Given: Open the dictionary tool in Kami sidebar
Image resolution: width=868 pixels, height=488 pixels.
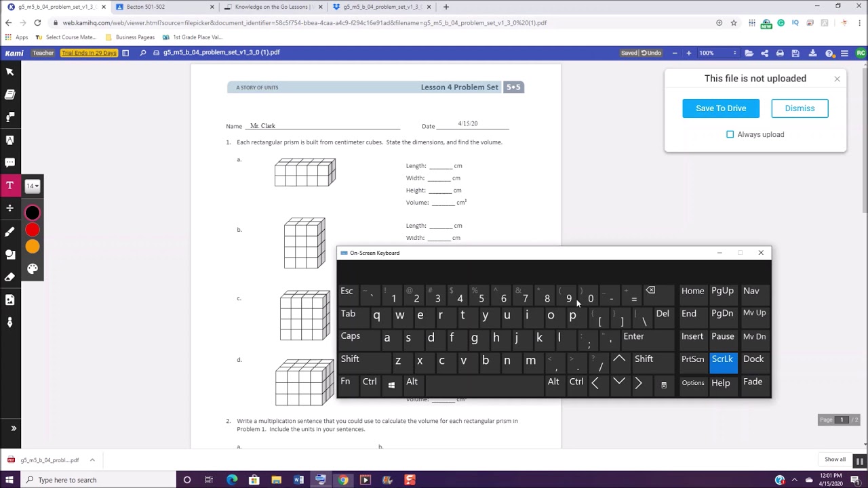Looking at the screenshot, I should (x=10, y=94).
